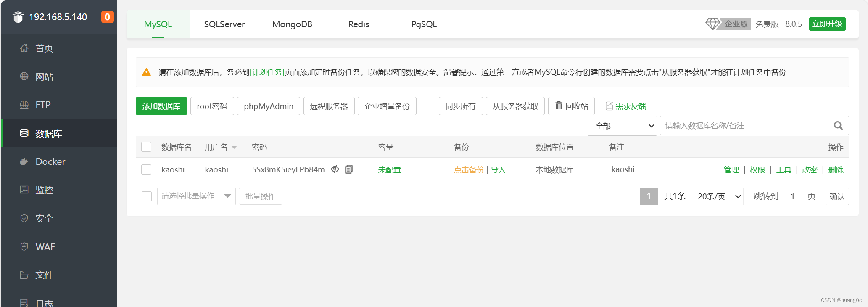
Task: Click the 远程服务器 button
Action: 329,106
